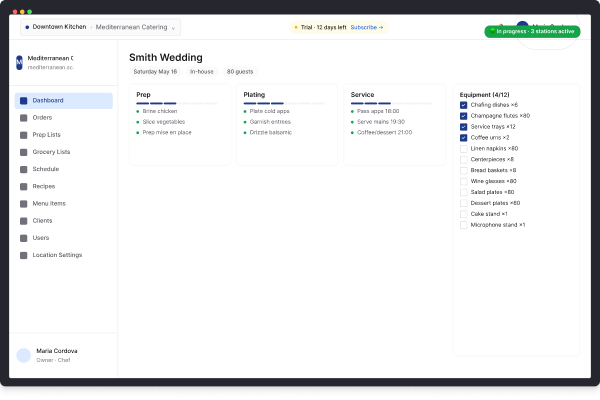Click the Plate cold apps task

pos(266,111)
